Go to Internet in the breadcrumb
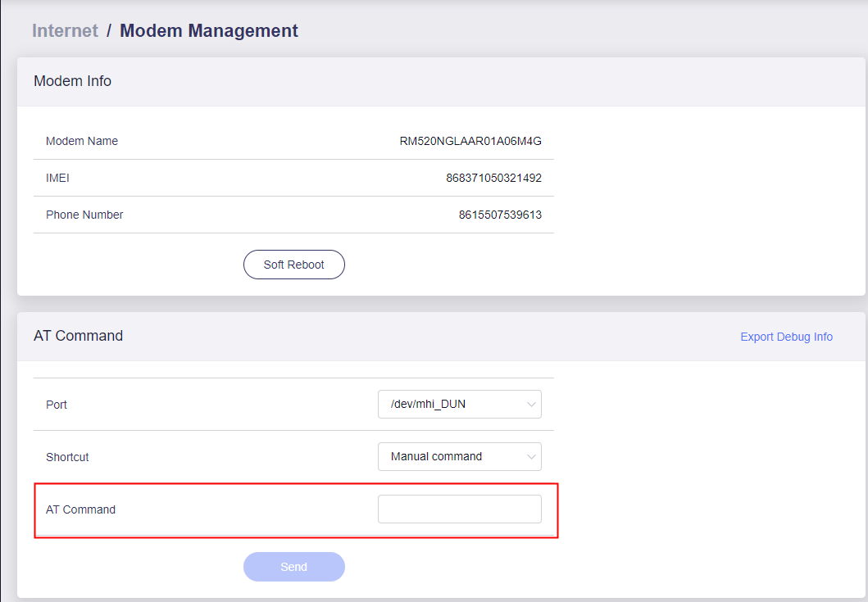This screenshot has width=868, height=602. pos(65,31)
